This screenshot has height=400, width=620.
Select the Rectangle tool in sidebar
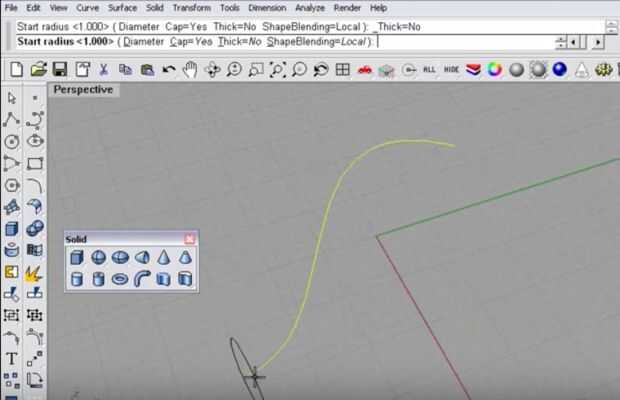[x=35, y=163]
